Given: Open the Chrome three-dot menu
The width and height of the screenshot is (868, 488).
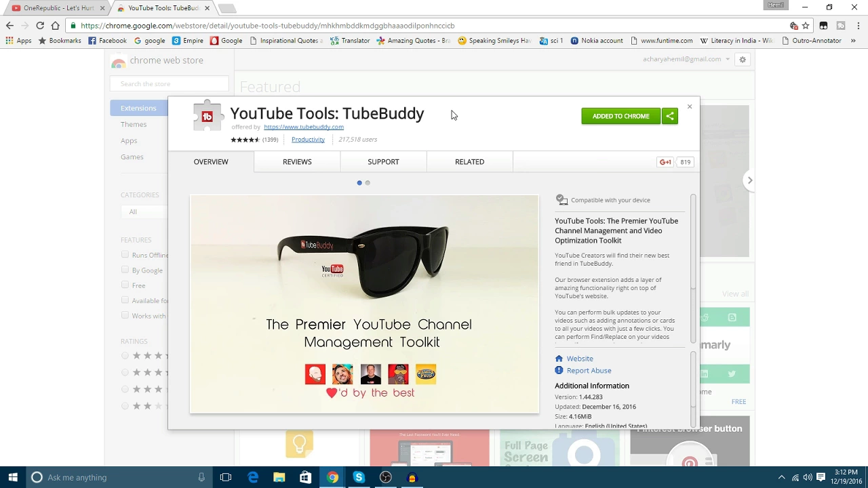Looking at the screenshot, I should click(858, 26).
